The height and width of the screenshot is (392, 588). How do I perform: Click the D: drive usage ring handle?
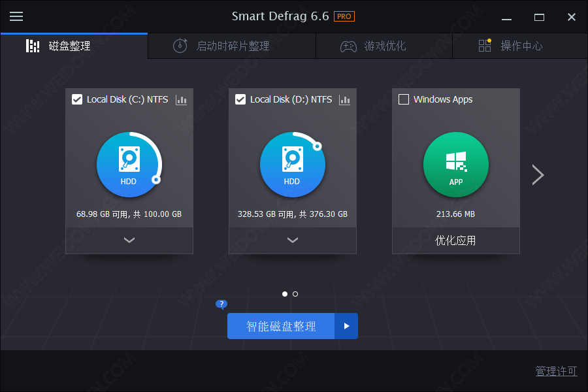[x=318, y=146]
